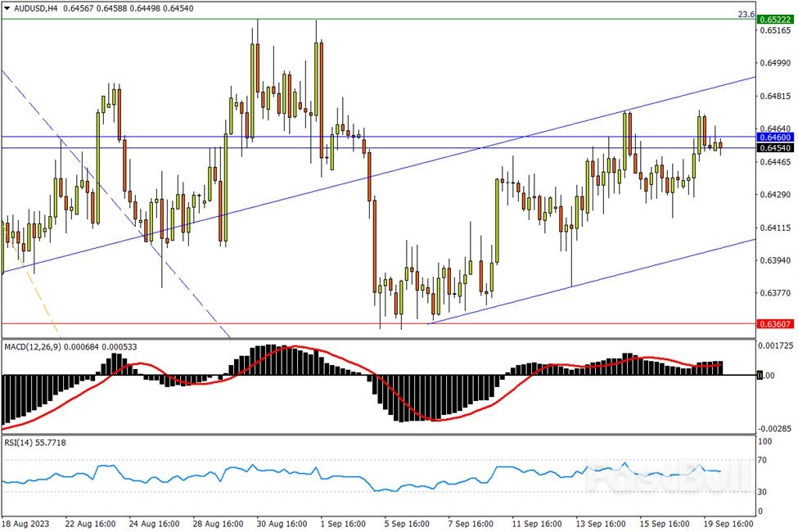The image size is (798, 532).
Task: Click the MACD 0.00 zero level label
Action: (x=764, y=376)
